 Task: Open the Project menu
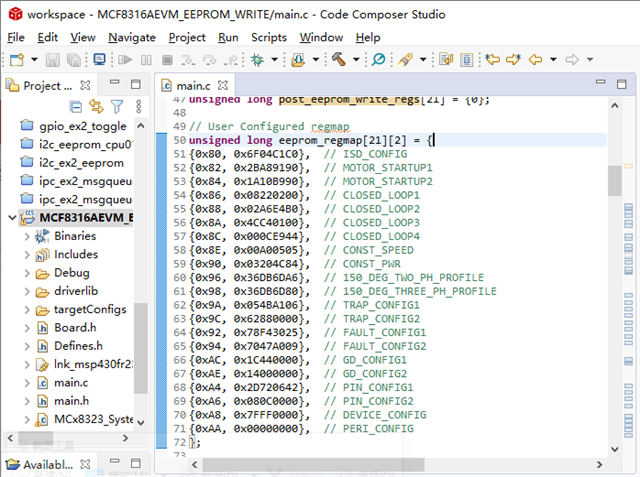[187, 38]
